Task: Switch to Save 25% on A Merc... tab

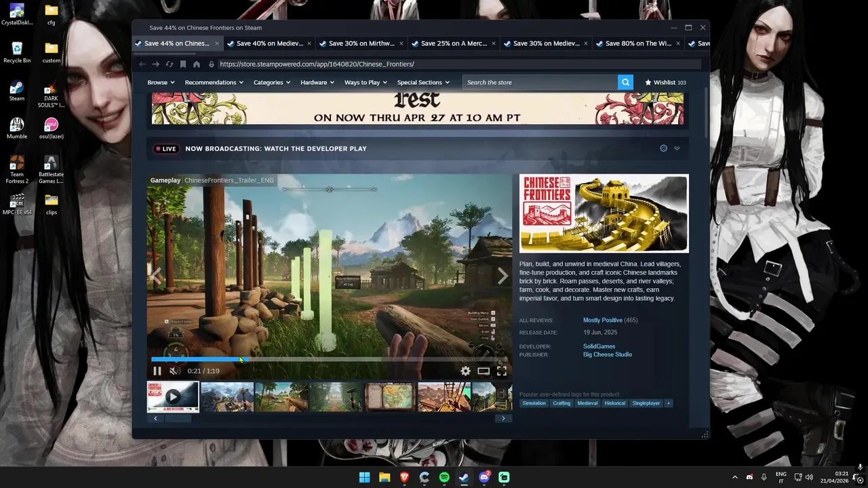Action: [x=454, y=43]
